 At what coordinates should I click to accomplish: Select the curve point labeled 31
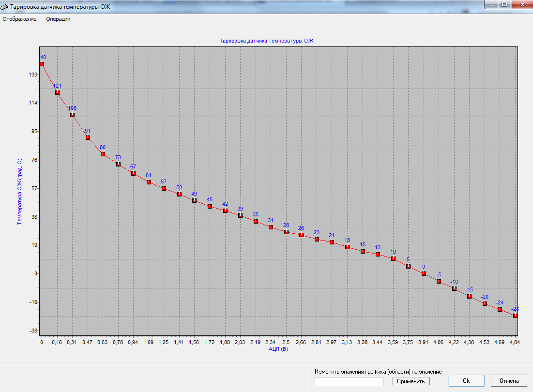click(271, 227)
